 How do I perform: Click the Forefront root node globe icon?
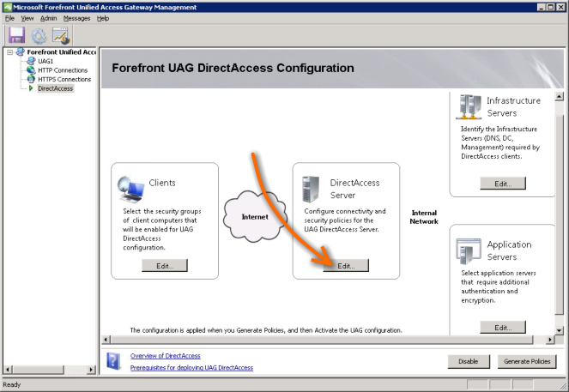point(21,51)
